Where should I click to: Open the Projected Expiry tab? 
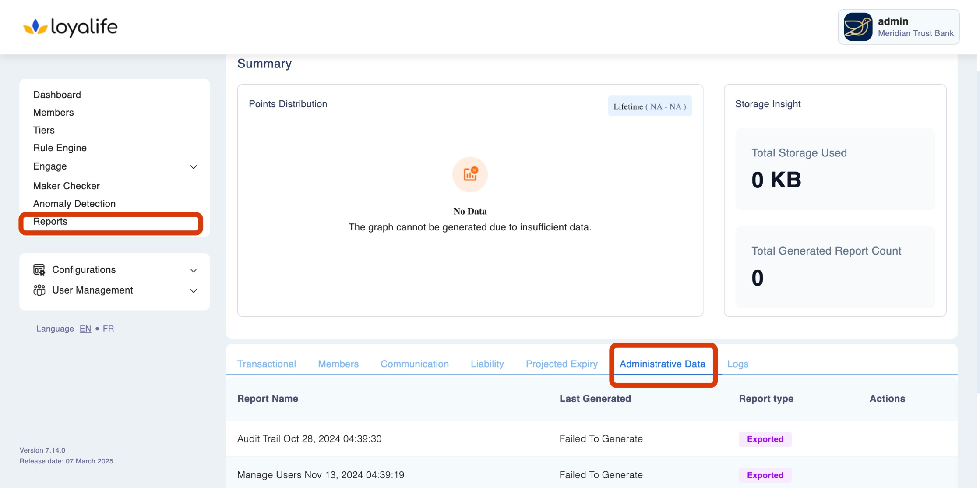[x=561, y=364]
